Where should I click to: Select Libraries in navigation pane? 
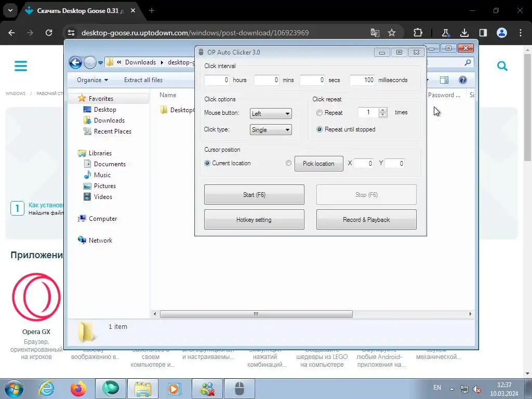pyautogui.click(x=100, y=153)
